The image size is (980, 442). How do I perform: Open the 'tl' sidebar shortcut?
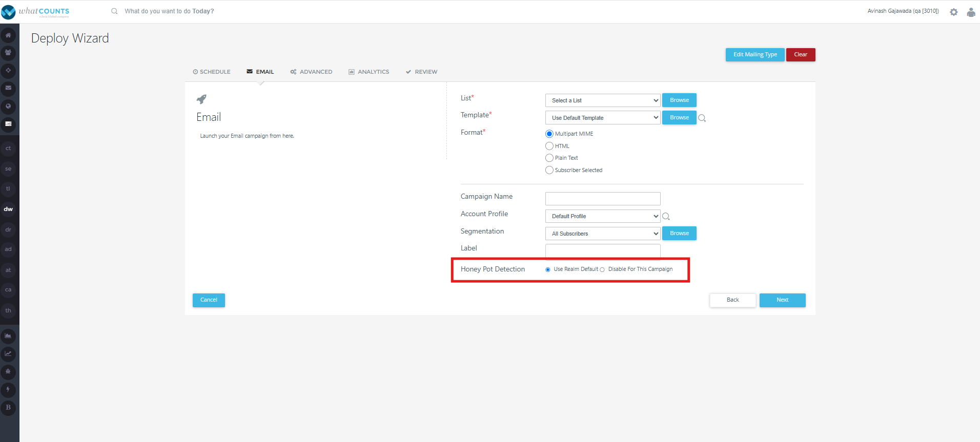(8, 189)
